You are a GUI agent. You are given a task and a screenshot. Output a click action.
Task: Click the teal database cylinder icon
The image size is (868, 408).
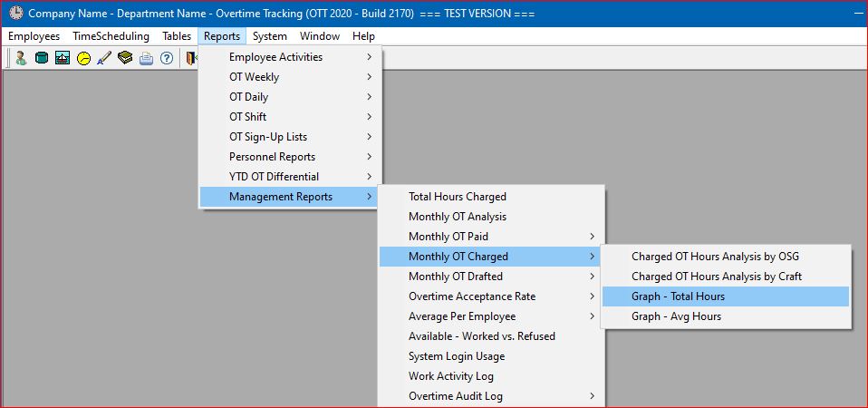coord(42,58)
